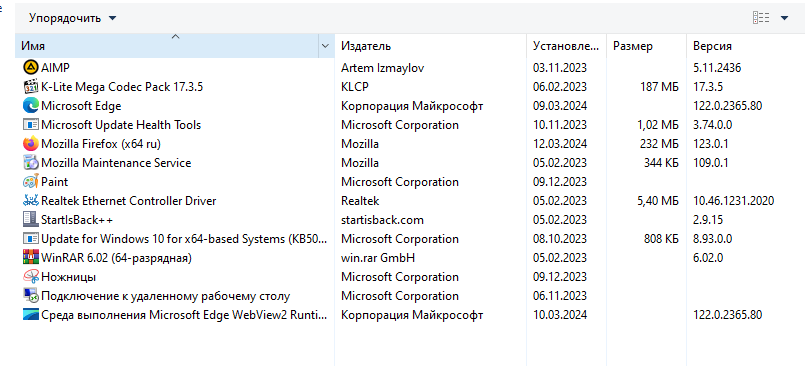Open the Упорядочить dropdown menu
This screenshot has height=366, width=805.
(x=72, y=18)
